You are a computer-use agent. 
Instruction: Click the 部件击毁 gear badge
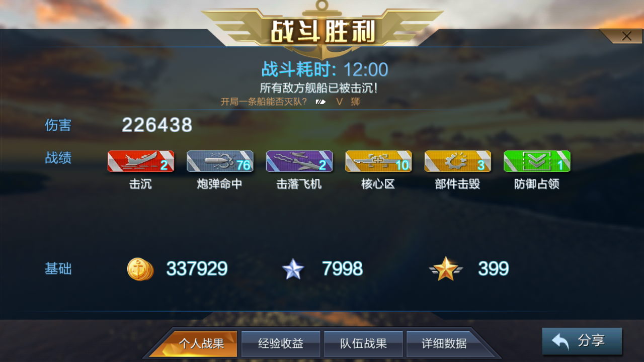point(458,161)
